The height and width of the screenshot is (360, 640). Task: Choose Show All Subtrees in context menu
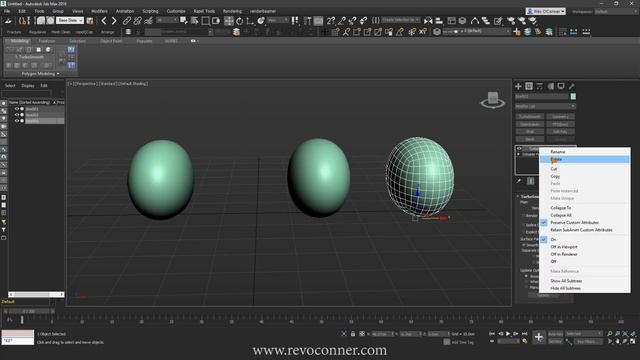pyautogui.click(x=566, y=281)
